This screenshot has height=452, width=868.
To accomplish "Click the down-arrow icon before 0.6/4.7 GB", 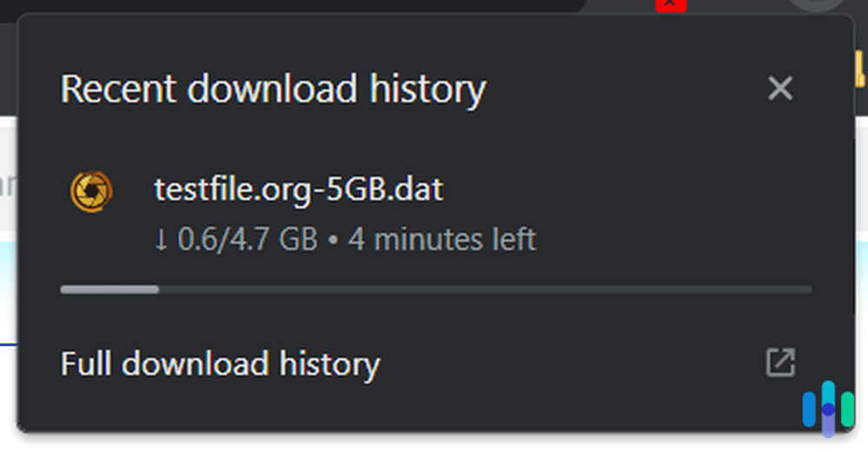I will [160, 239].
